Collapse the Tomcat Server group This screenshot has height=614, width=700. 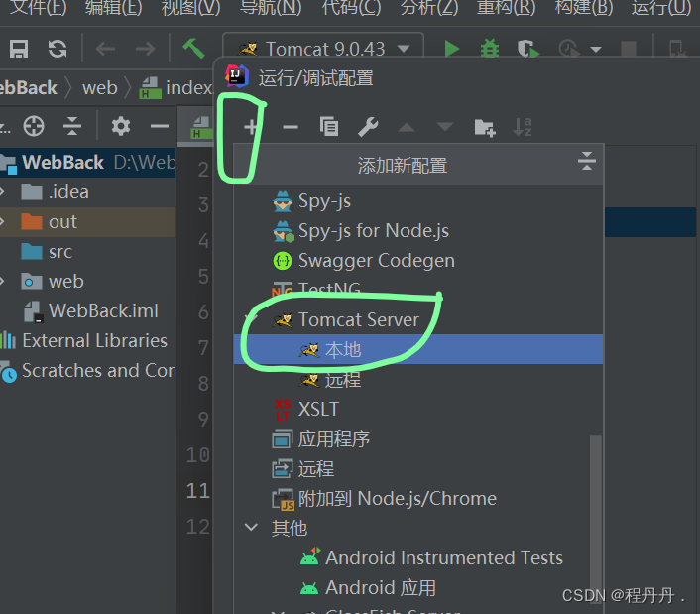pos(251,318)
